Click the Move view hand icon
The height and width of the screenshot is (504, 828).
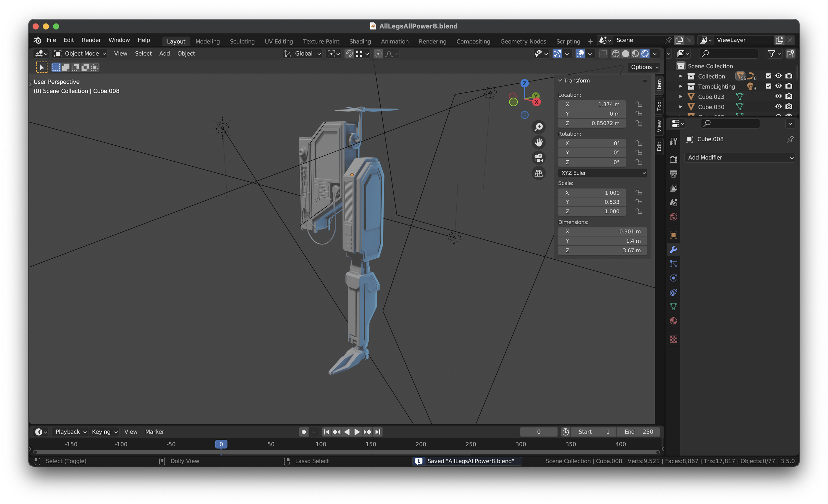click(x=538, y=142)
